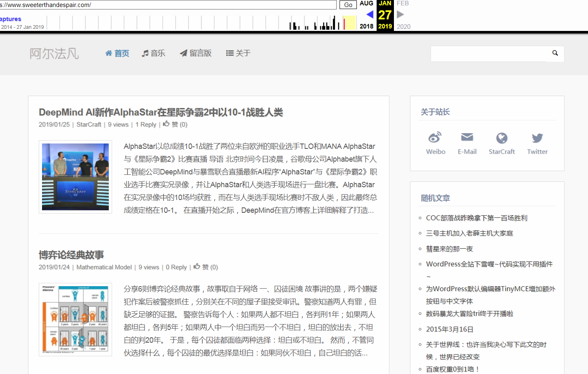Click the 2019/01/24 post date
Viewport: 588px width, 374px height.
tap(54, 267)
